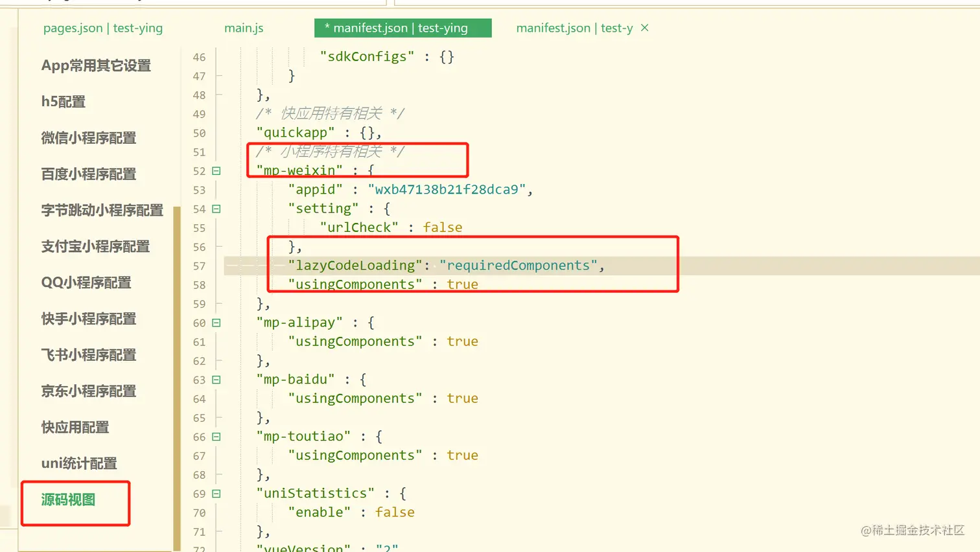Click "usingComponents" under mp-toutiao on line 67
Screen dimensions: 980x552
pyautogui.click(x=355, y=455)
